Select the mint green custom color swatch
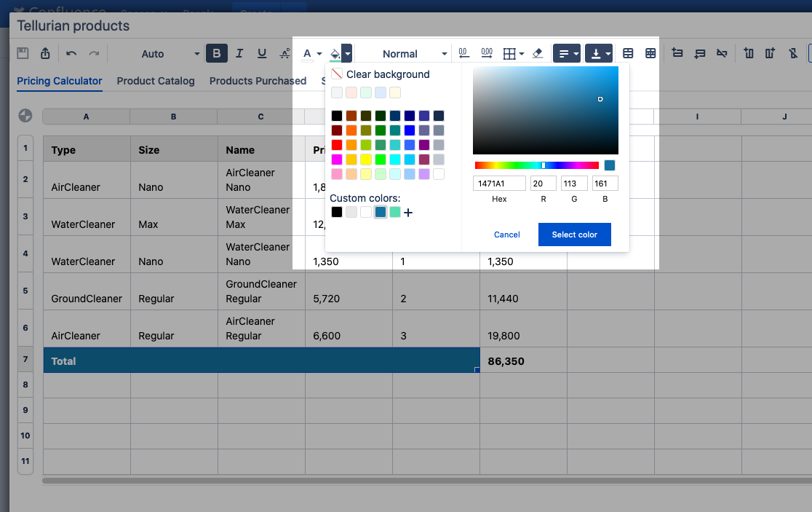Screen dimensions: 812x512 394,212
